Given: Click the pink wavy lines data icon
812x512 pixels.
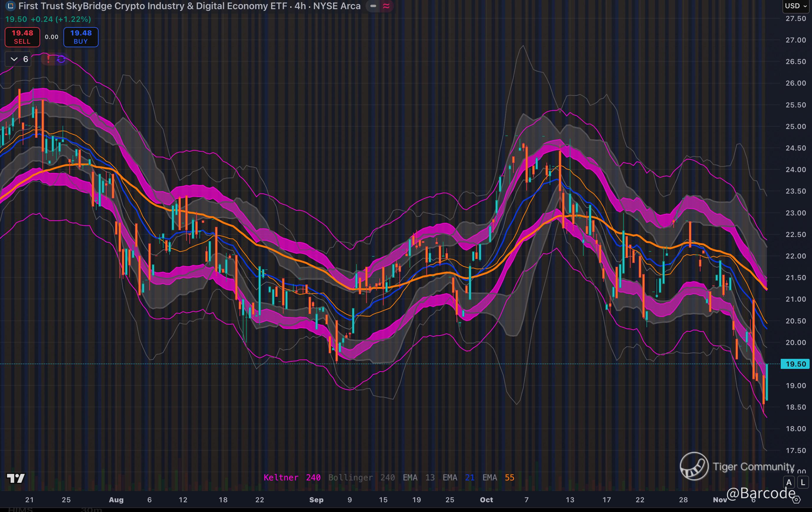Looking at the screenshot, I should click(387, 6).
